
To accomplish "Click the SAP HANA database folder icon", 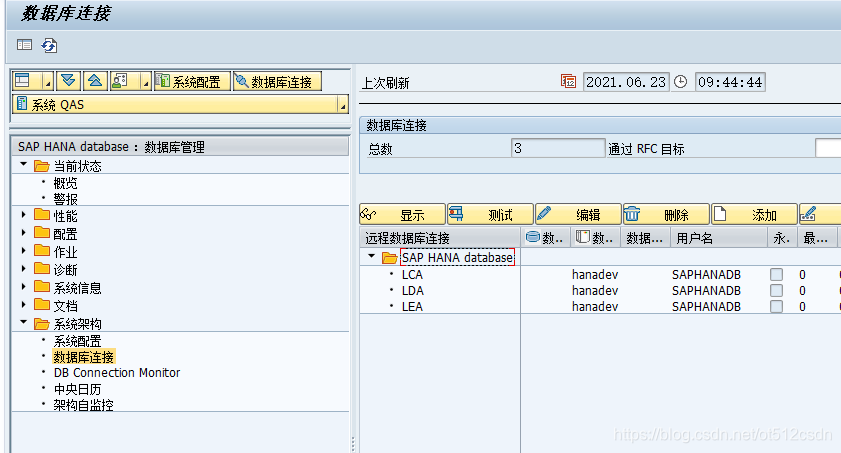I will pos(389,258).
